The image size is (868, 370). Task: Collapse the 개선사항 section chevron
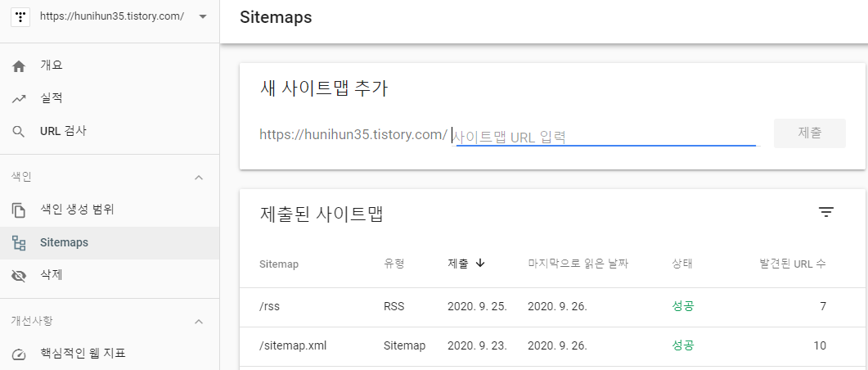pyautogui.click(x=200, y=322)
